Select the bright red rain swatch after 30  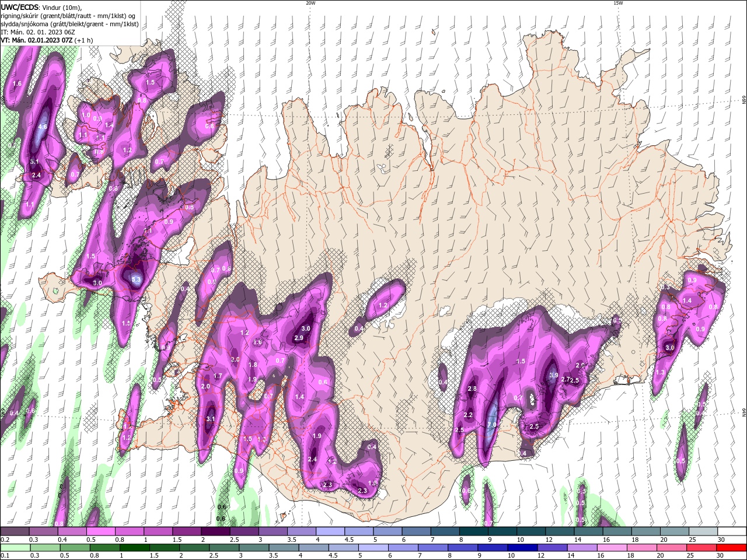pos(732,548)
